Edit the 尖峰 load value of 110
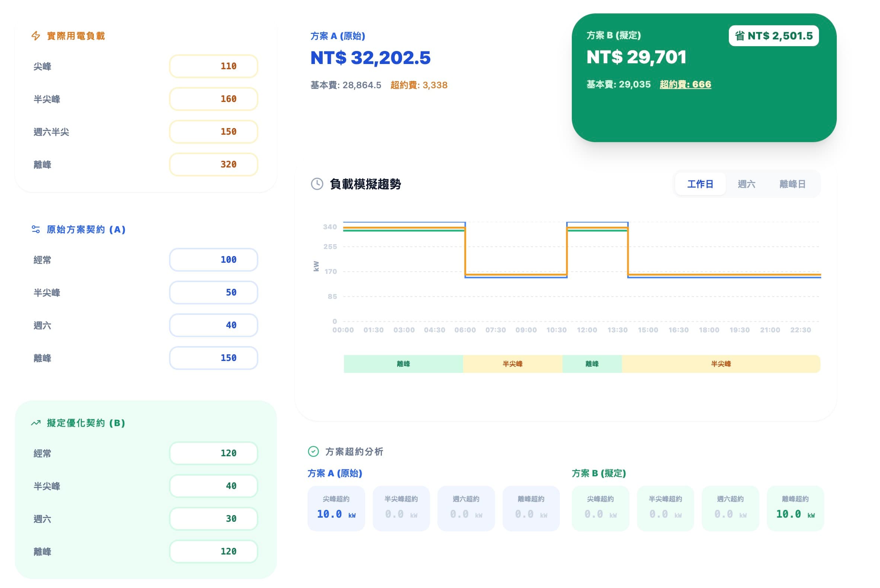This screenshot has width=880, height=588. 213,65
